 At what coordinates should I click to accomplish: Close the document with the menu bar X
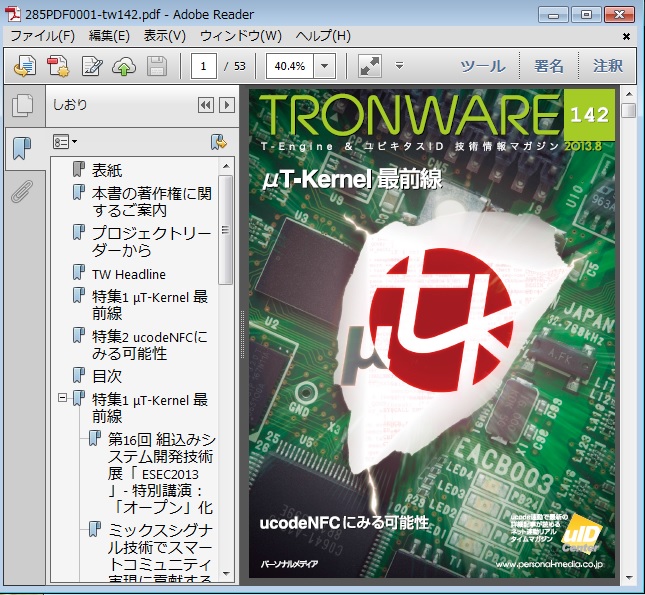pyautogui.click(x=626, y=37)
